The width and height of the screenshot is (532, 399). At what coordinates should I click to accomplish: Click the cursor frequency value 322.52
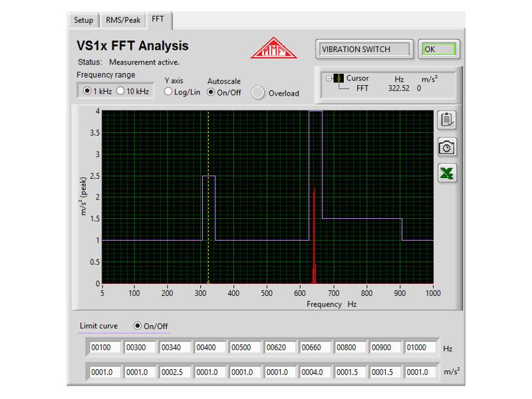398,88
